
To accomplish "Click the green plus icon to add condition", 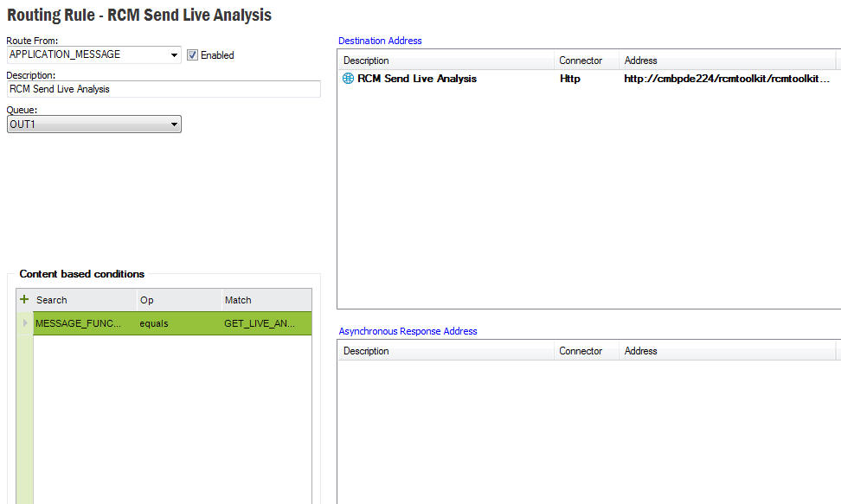I will click(x=24, y=299).
